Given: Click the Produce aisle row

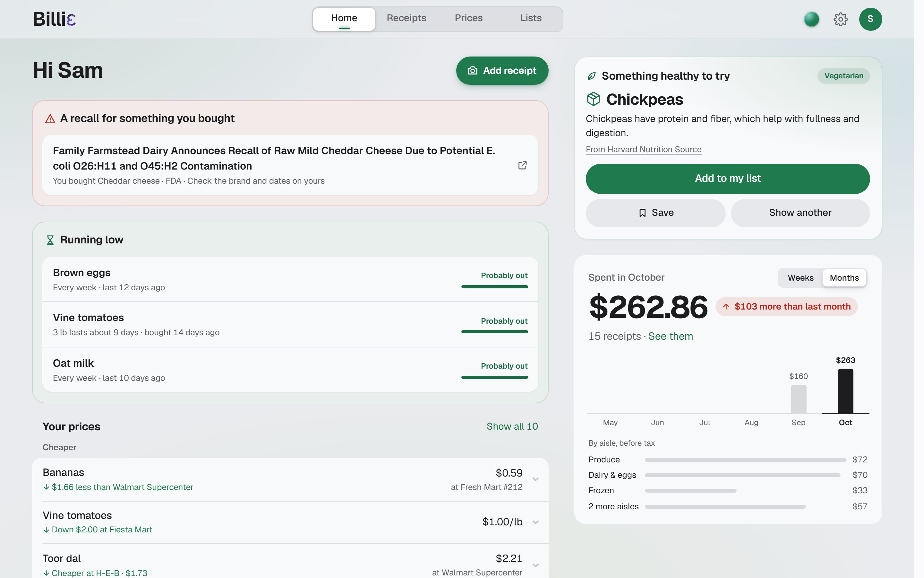Looking at the screenshot, I should pyautogui.click(x=728, y=460).
